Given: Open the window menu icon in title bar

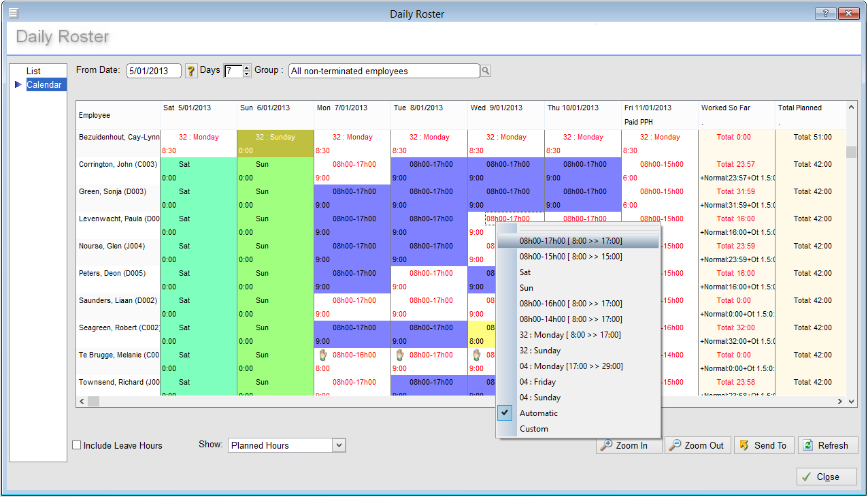Looking at the screenshot, I should point(13,14).
